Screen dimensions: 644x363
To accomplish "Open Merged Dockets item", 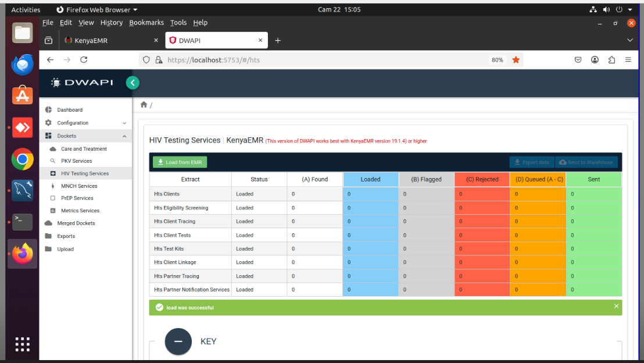I will pos(76,223).
